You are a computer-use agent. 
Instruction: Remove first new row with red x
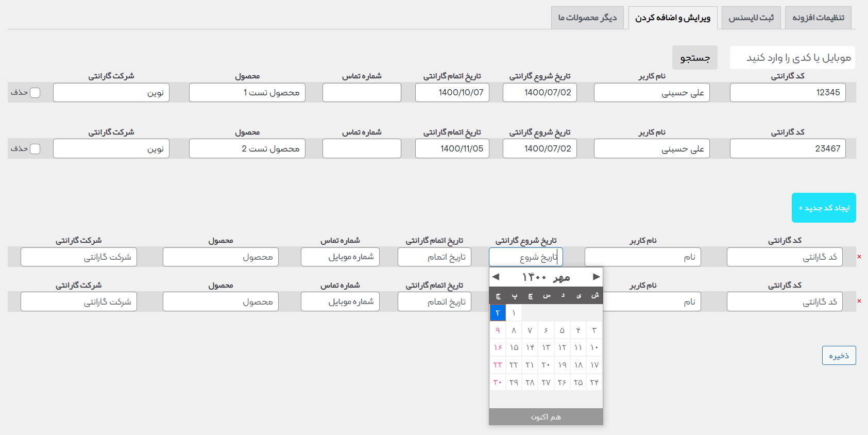(x=859, y=257)
